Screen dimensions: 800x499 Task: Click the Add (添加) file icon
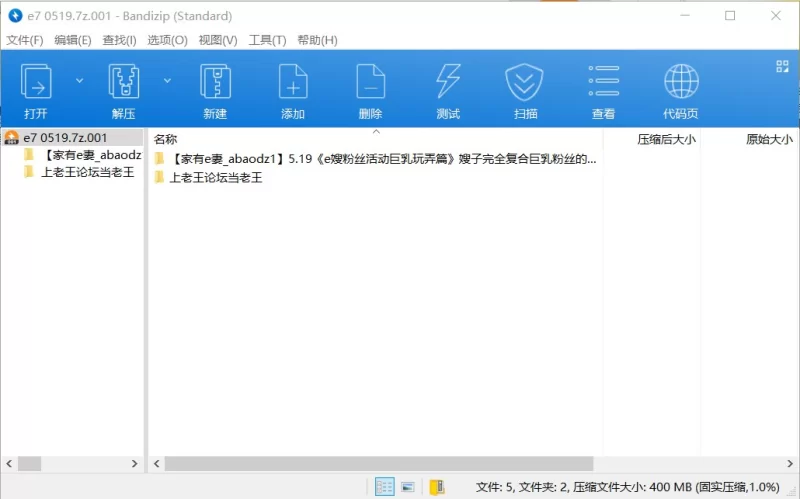click(x=293, y=82)
